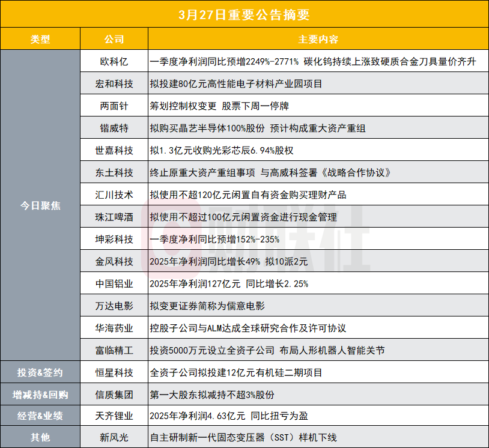Select company cell 恒星科技
Screen dimensions: 489x448
(114, 372)
